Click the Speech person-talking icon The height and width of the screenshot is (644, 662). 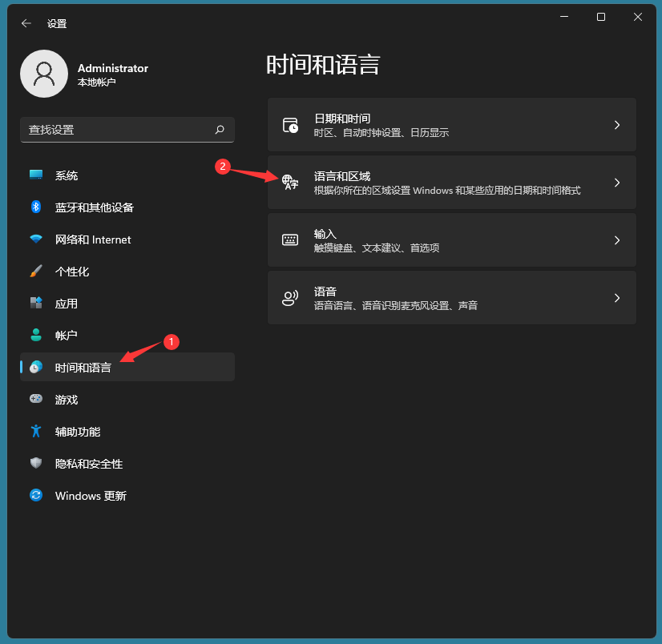click(290, 298)
